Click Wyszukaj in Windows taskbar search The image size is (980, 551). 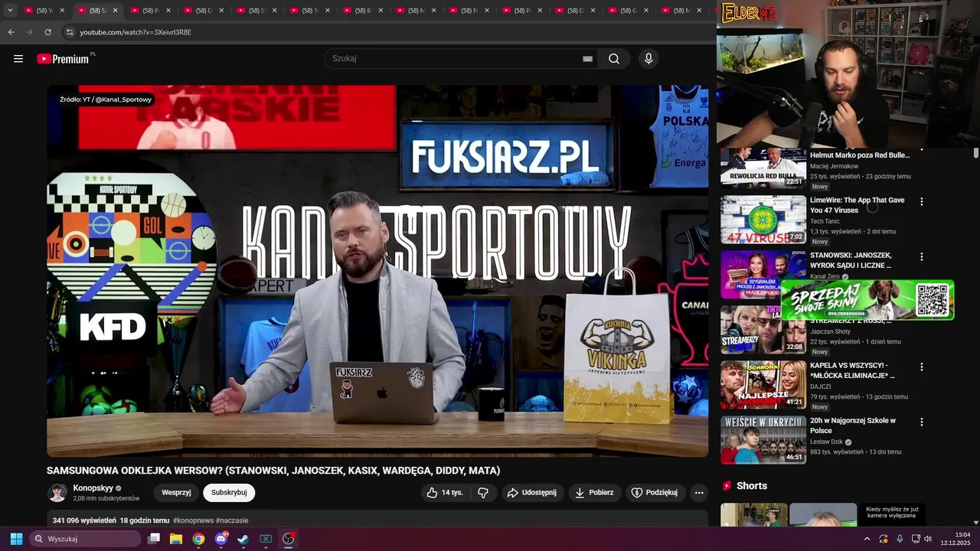coord(85,539)
